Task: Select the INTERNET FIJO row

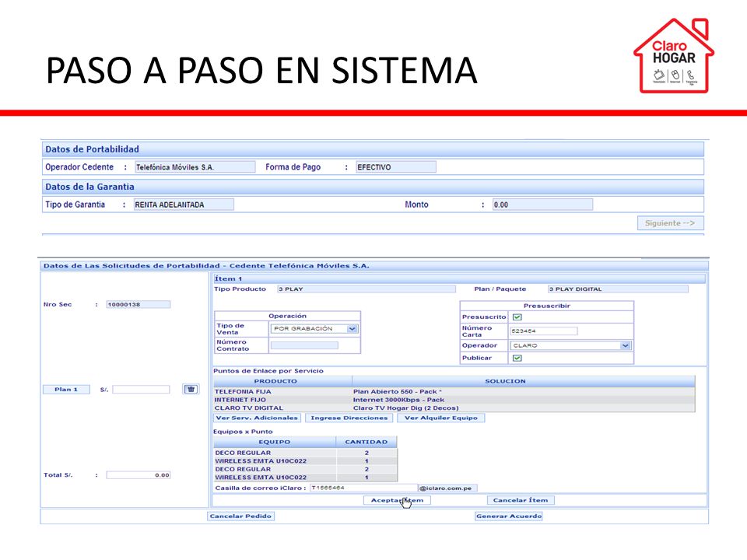Action: click(x=454, y=400)
